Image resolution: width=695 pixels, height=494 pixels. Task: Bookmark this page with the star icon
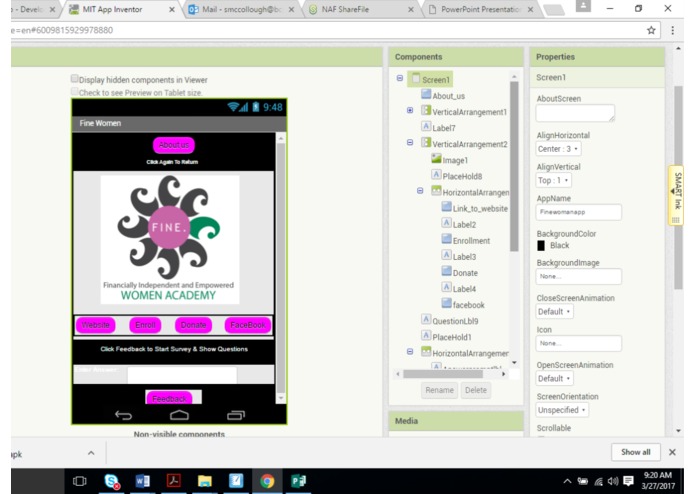(x=651, y=30)
